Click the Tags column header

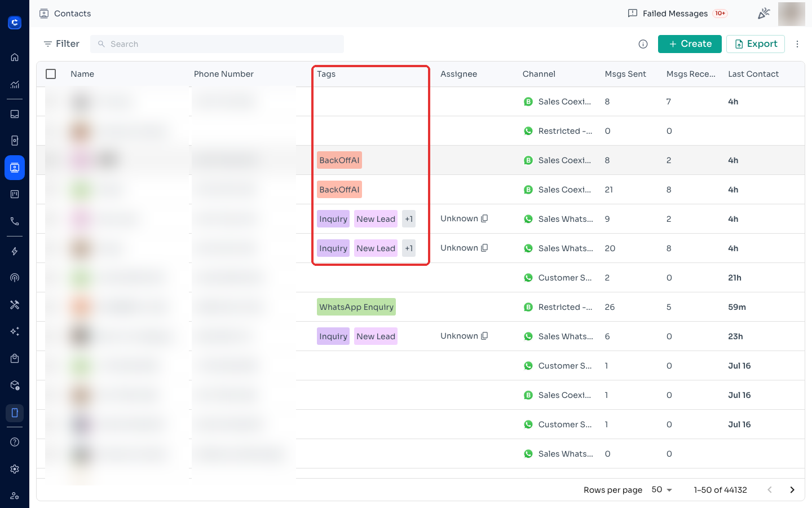pyautogui.click(x=326, y=74)
